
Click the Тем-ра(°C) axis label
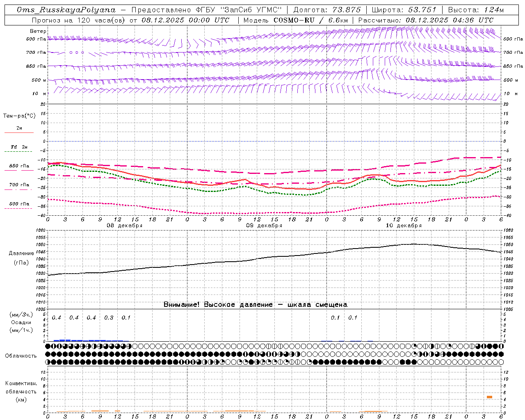click(19, 116)
